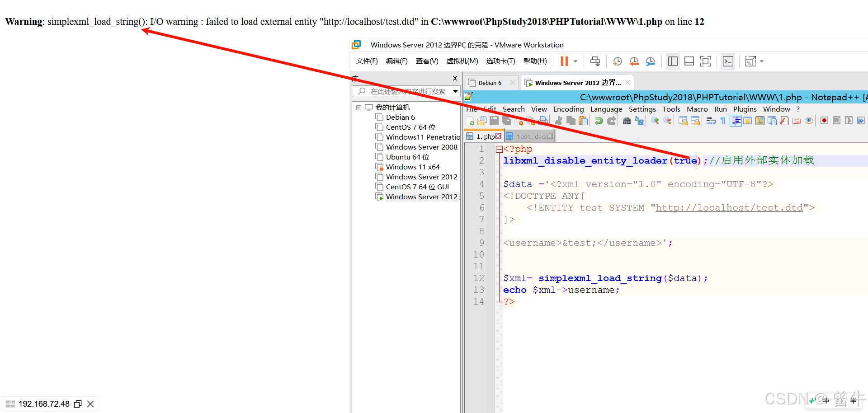Open dropdown arrow beside the pause button
The width and height of the screenshot is (868, 413).
click(576, 61)
